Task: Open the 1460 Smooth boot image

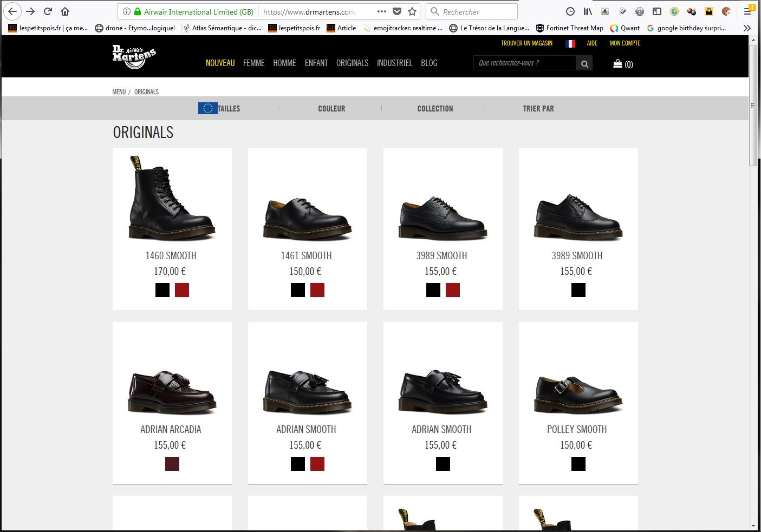Action: [172, 198]
